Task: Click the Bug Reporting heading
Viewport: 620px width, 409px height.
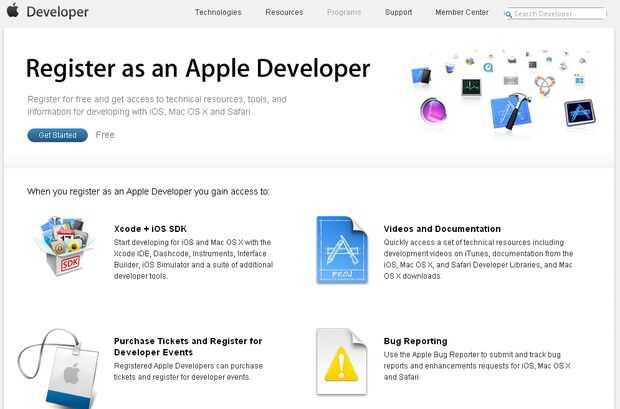Action: coord(416,341)
